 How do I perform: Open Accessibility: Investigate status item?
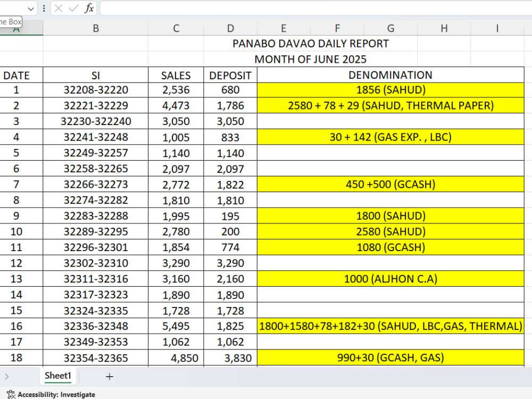pyautogui.click(x=51, y=395)
